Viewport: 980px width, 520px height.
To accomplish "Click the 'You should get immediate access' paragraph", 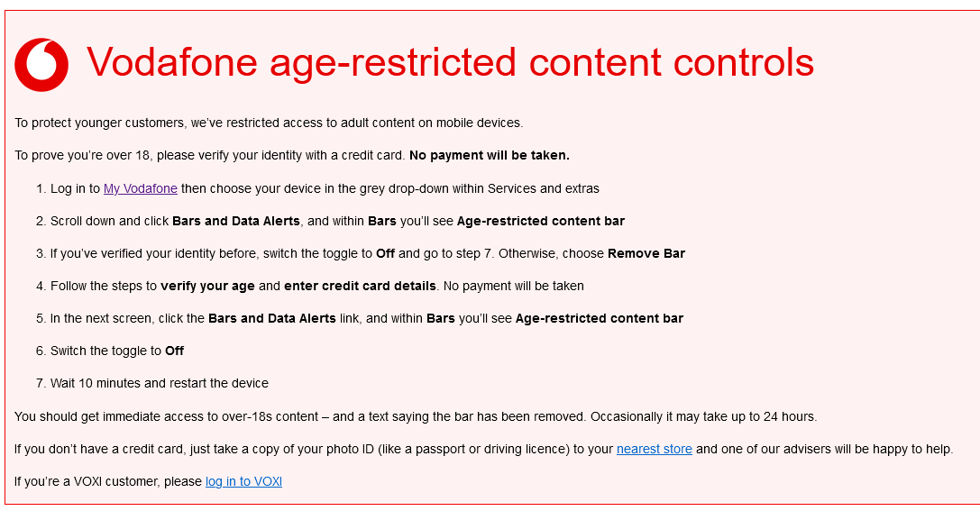I will point(416,417).
